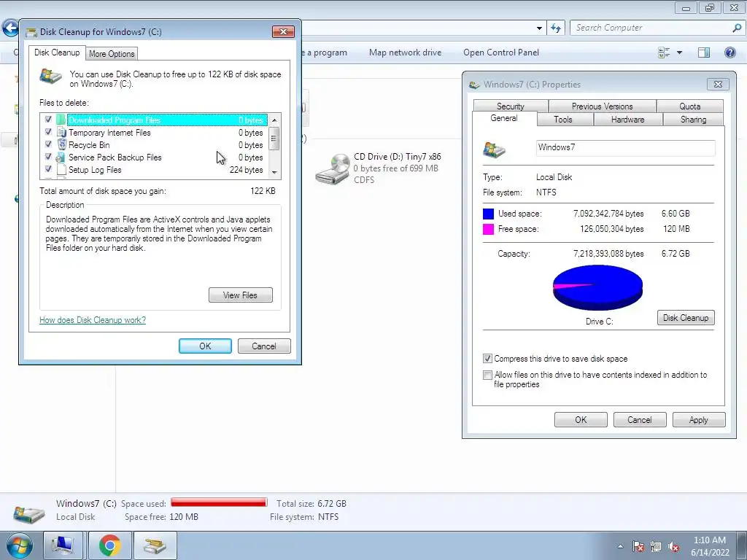Viewport: 747px width, 560px height.
Task: Click the search magnifier icon
Action: (737, 28)
